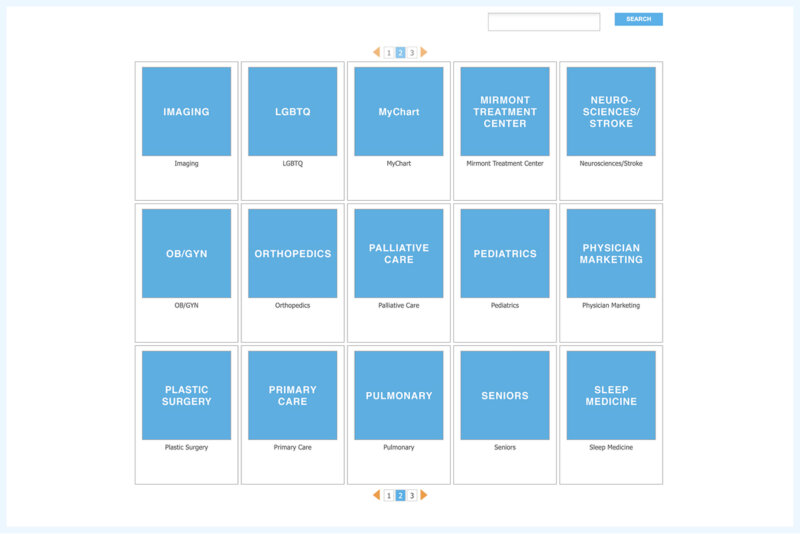The width and height of the screenshot is (800, 534).
Task: Click the 'Sleep Medicine' caption text
Action: (x=611, y=447)
